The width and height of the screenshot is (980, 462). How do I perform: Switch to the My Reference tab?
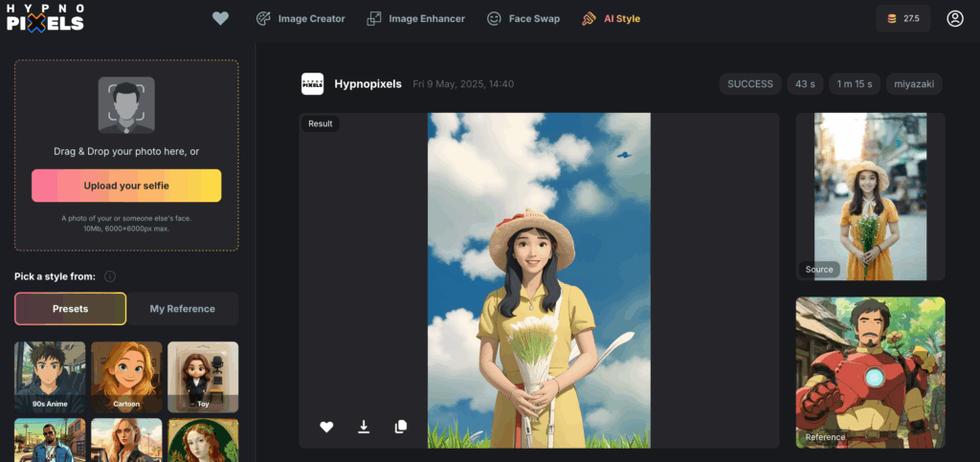pyautogui.click(x=183, y=308)
